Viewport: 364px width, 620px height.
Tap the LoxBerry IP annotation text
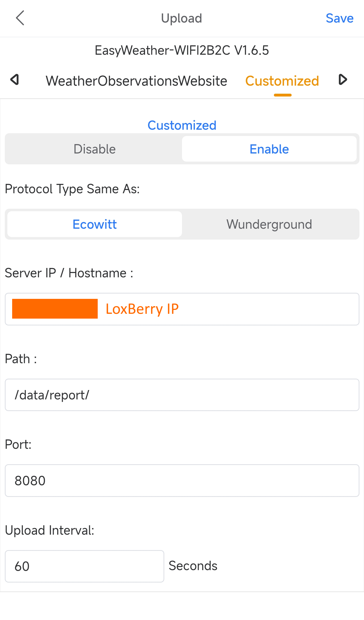[x=142, y=309]
